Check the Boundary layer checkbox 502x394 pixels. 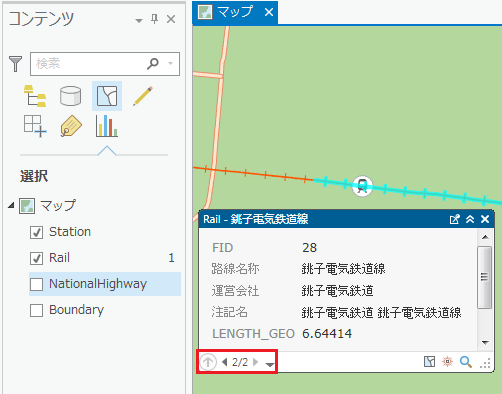[36, 310]
